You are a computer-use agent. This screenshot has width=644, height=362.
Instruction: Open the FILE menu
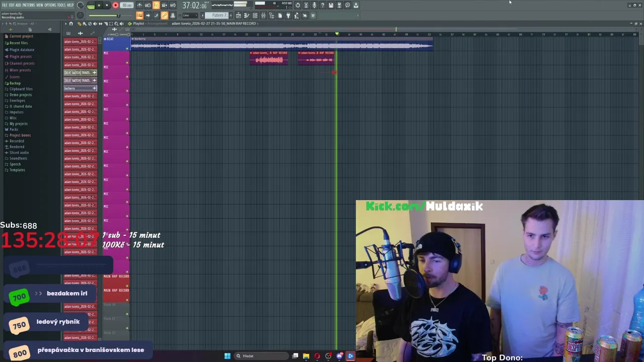[5, 5]
